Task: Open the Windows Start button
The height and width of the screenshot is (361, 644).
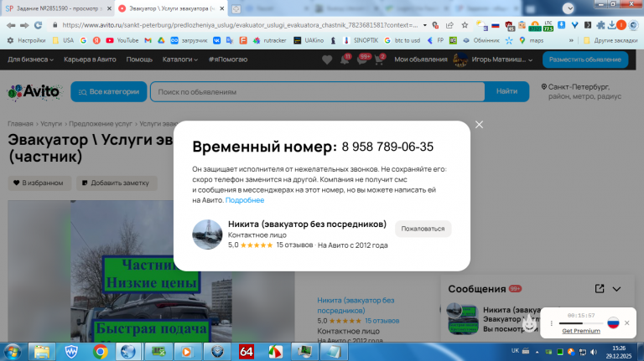Action: click(x=13, y=352)
